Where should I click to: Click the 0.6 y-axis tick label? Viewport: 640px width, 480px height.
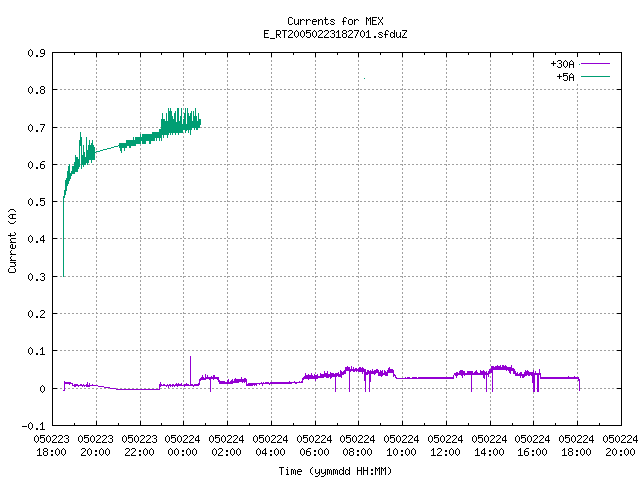36,165
